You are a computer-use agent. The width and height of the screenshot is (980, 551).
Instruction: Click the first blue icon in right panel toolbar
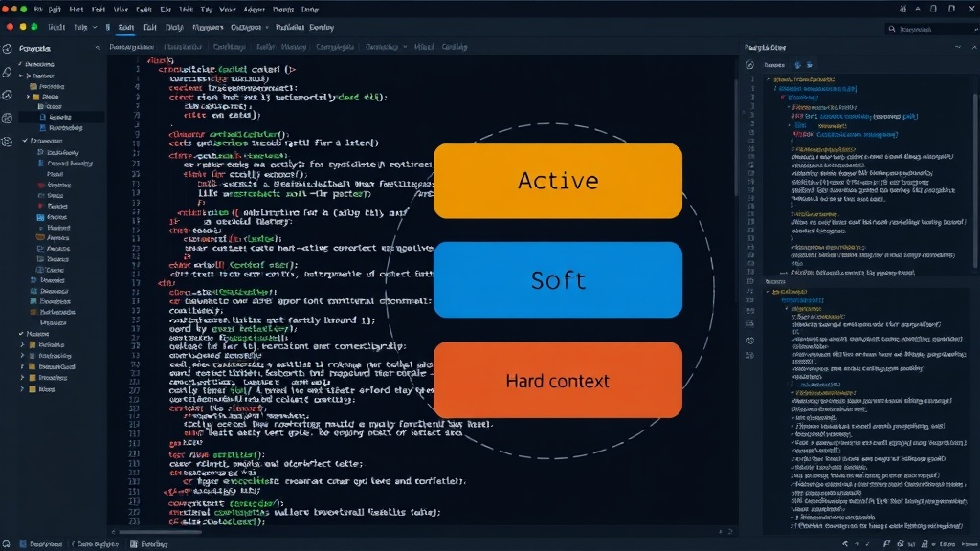[797, 65]
